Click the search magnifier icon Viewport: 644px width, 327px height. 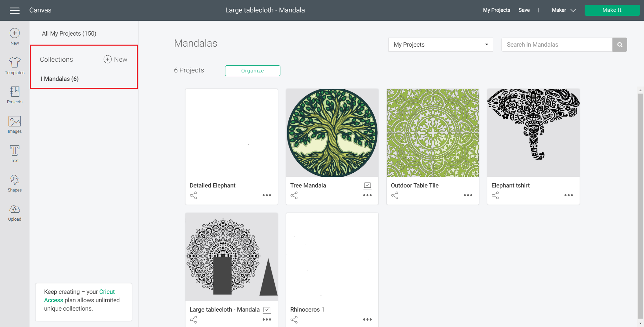pos(620,44)
